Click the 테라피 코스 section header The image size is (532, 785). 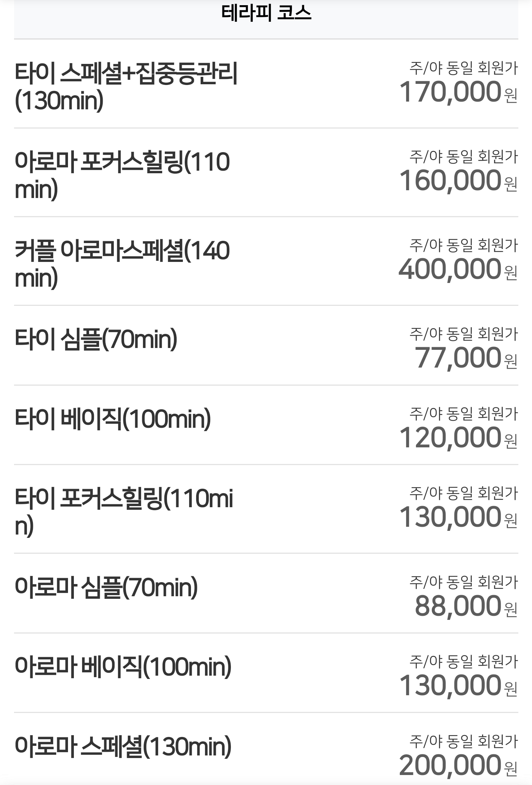click(x=266, y=13)
